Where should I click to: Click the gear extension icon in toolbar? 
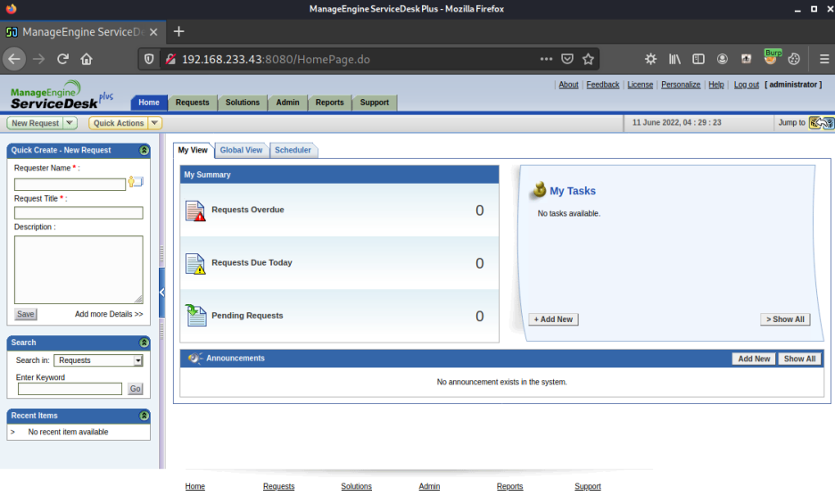pos(650,59)
